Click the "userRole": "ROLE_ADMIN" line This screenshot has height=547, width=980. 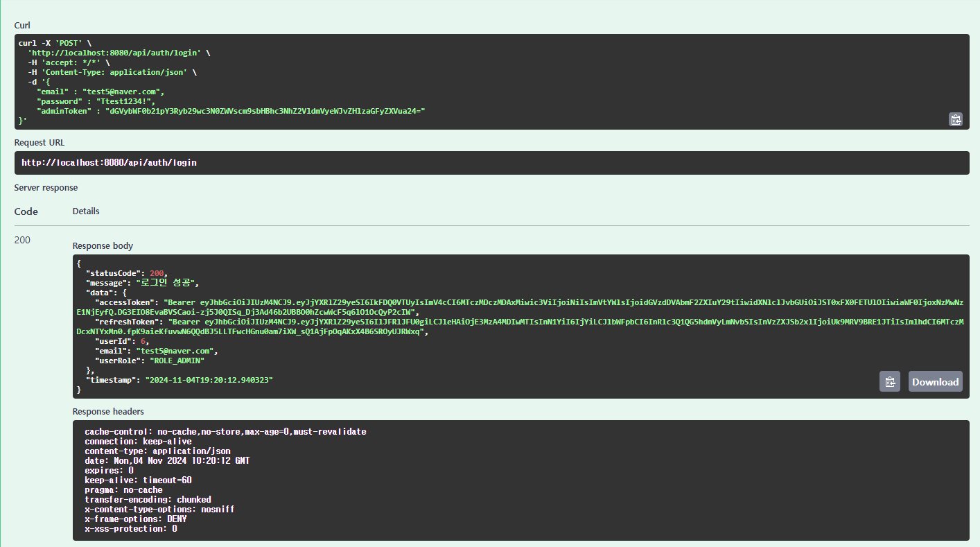coord(150,361)
